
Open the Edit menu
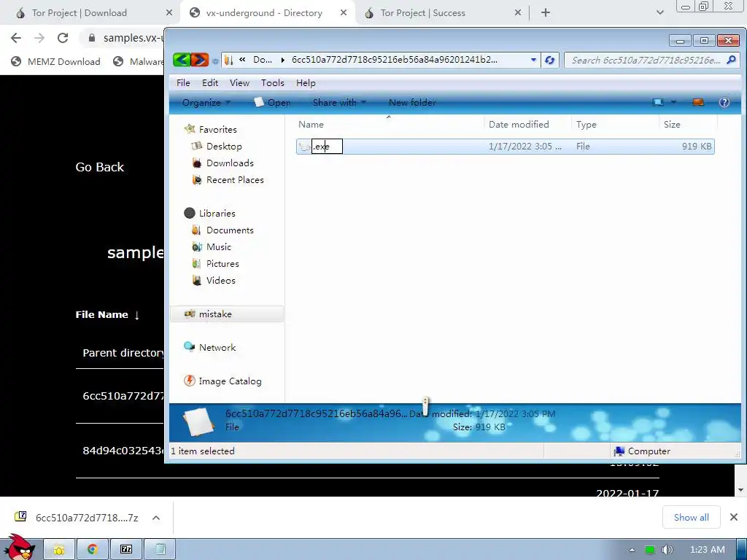point(210,83)
